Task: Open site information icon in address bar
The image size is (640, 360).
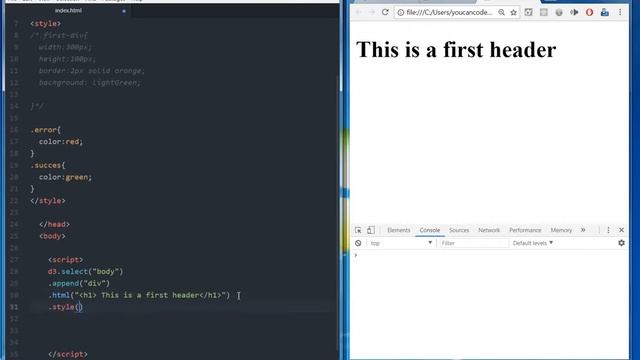Action: point(401,13)
